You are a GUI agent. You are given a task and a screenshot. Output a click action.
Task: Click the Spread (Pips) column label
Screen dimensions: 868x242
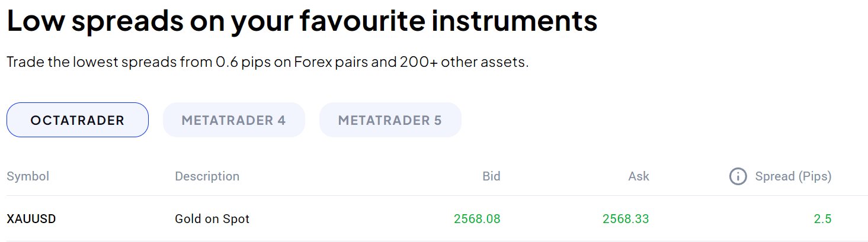click(793, 176)
